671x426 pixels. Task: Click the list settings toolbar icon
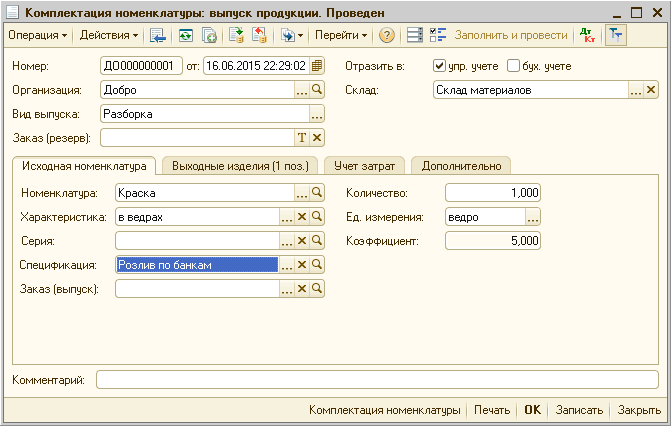414,35
